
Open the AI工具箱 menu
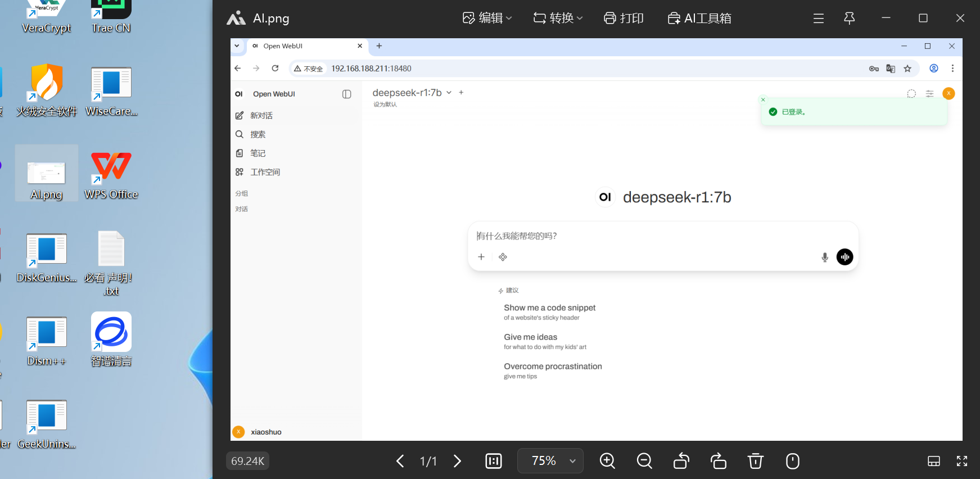(699, 18)
